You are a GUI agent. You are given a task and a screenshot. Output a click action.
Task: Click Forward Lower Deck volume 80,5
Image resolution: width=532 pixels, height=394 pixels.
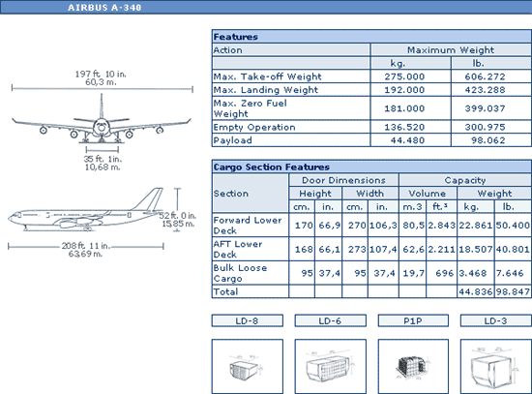point(413,226)
